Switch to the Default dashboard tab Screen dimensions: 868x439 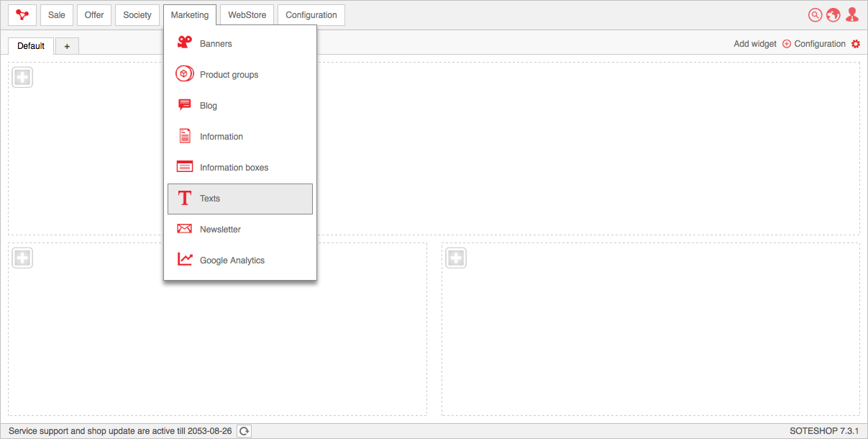(31, 46)
